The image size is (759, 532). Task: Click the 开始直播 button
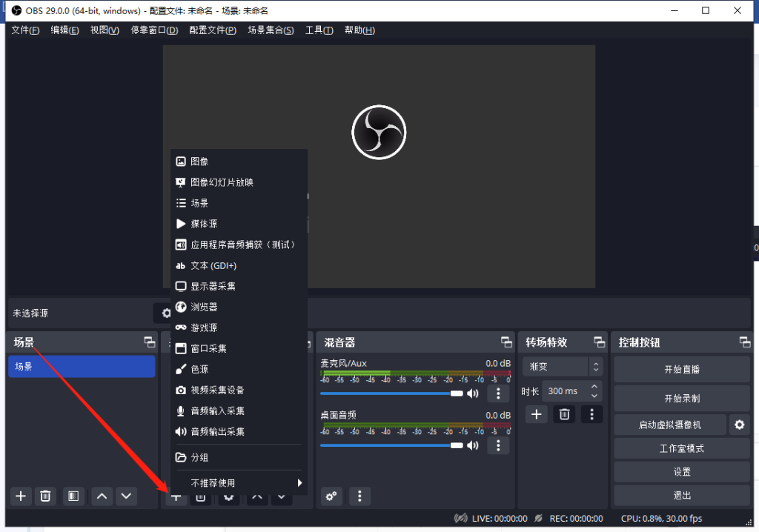coord(681,369)
